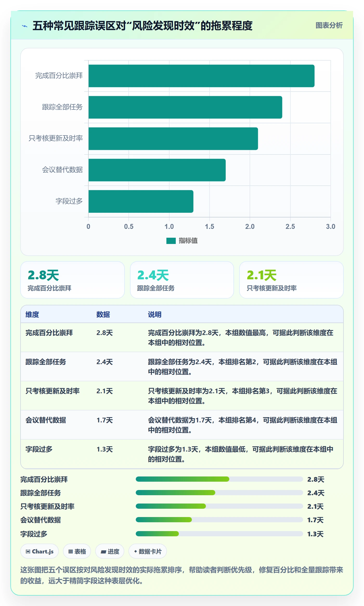Select the 字段过多 table row name

(39, 449)
